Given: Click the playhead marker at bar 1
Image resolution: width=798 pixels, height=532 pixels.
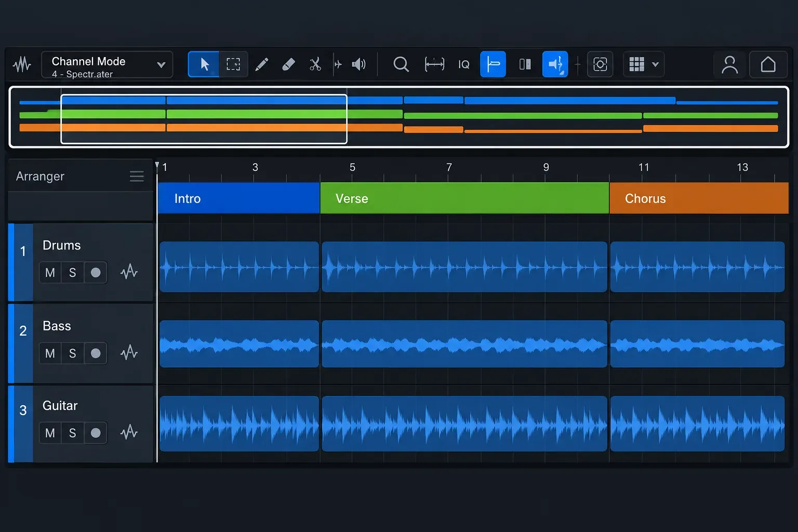Looking at the screenshot, I should (157, 165).
